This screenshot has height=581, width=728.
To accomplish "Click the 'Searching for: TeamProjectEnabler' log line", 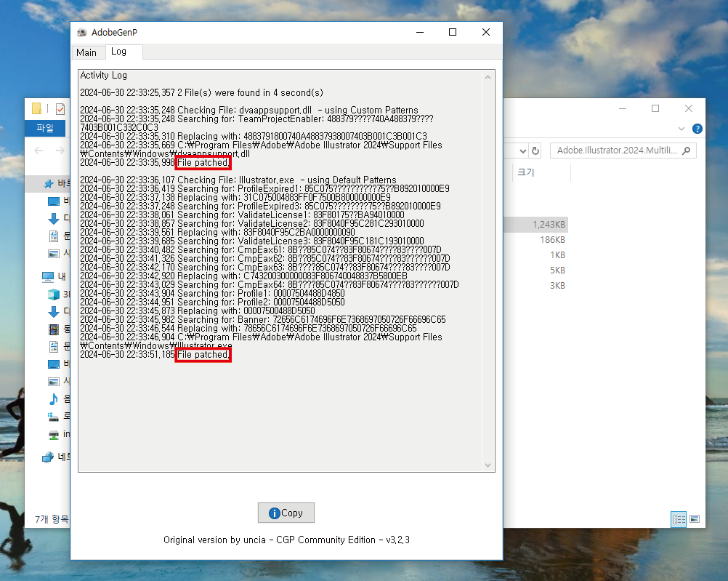I will coord(256,123).
